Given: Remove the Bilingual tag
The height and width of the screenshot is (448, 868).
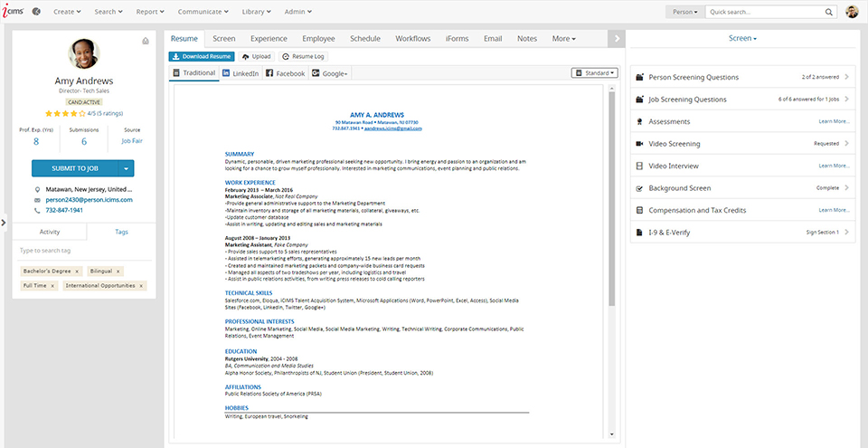Looking at the screenshot, I should coord(118,272).
